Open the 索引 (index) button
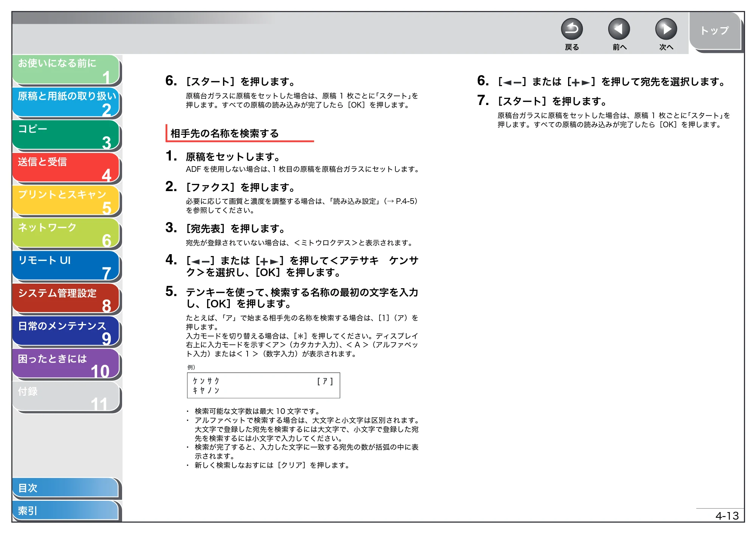Viewport: 756px width, 534px height. click(x=66, y=511)
